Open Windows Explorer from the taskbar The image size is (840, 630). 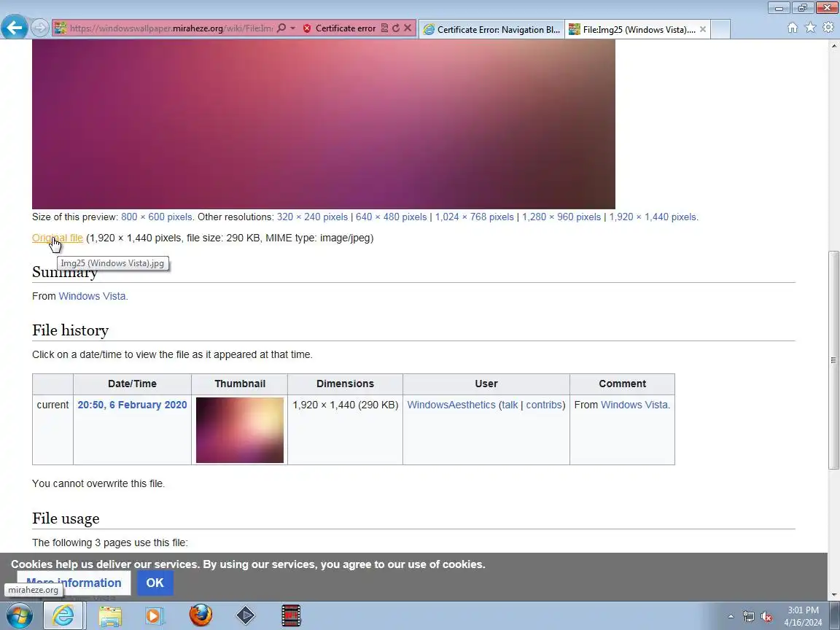tap(110, 616)
